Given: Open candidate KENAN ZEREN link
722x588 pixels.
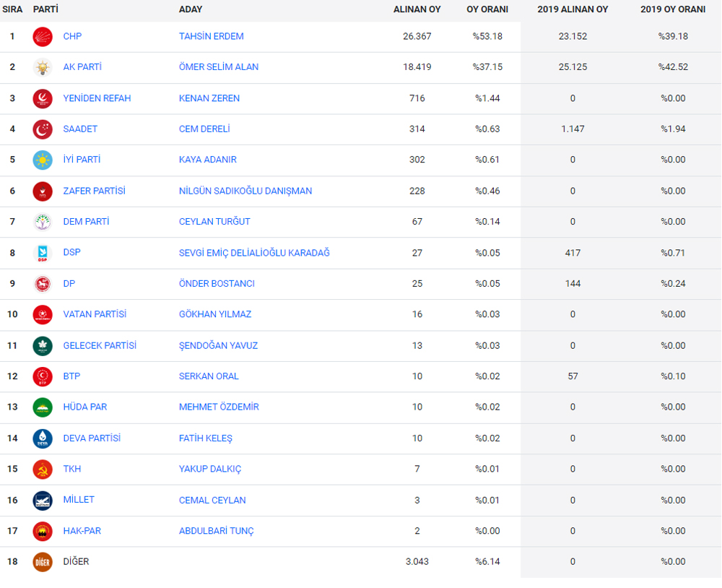Looking at the screenshot, I should pos(209,99).
